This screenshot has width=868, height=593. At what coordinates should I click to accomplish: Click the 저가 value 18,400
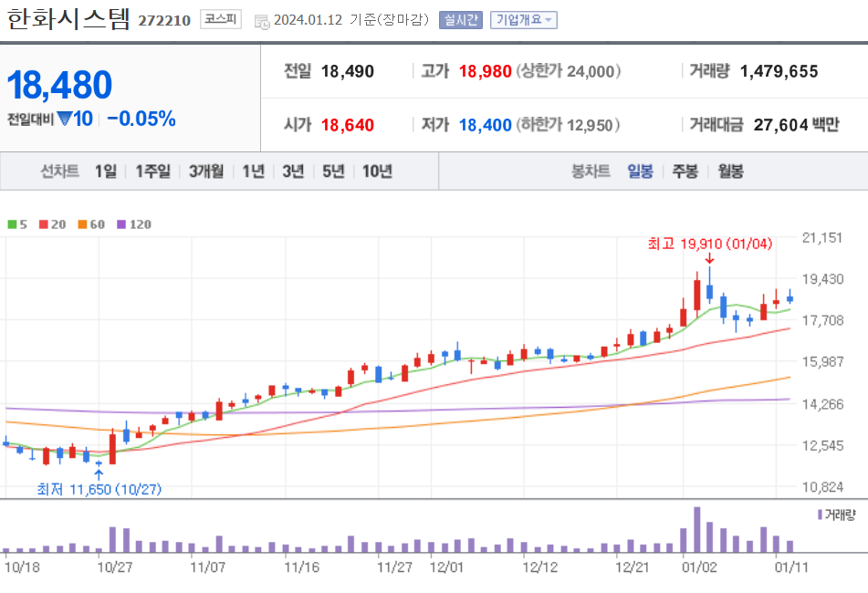485,125
